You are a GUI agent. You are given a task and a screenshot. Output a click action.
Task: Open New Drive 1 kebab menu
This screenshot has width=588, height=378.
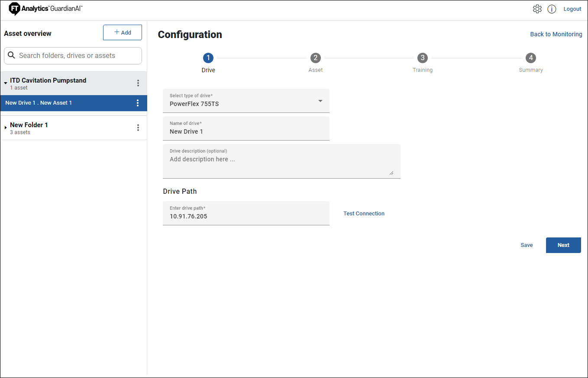[138, 103]
